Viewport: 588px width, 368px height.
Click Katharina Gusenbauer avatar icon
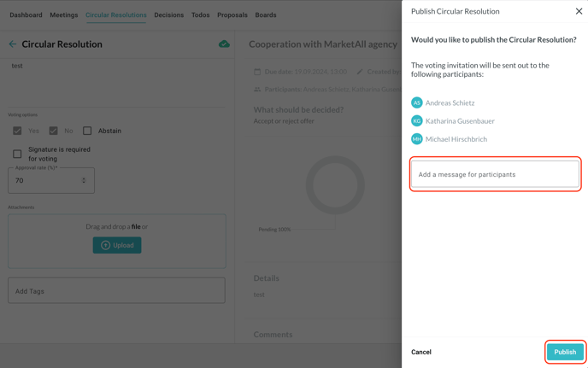(x=417, y=121)
